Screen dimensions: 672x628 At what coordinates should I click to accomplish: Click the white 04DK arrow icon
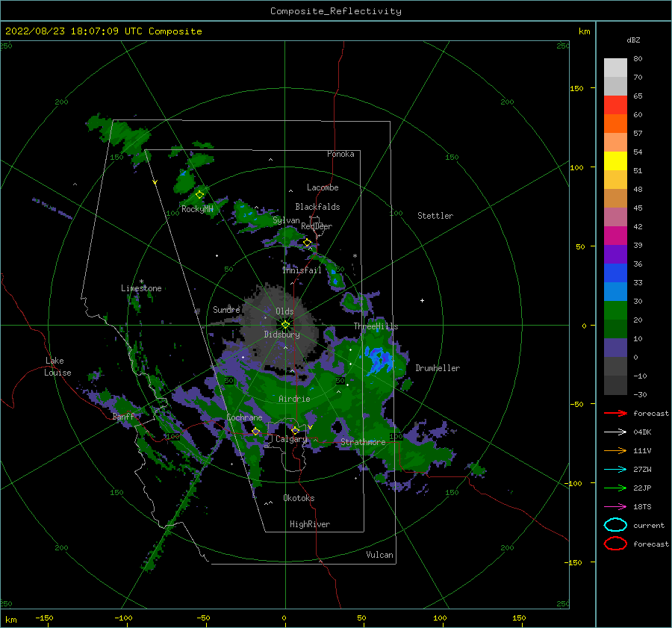click(615, 432)
